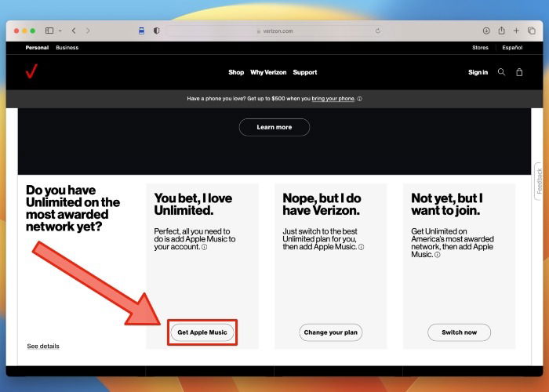Click the blue extension icon in toolbar

141,31
